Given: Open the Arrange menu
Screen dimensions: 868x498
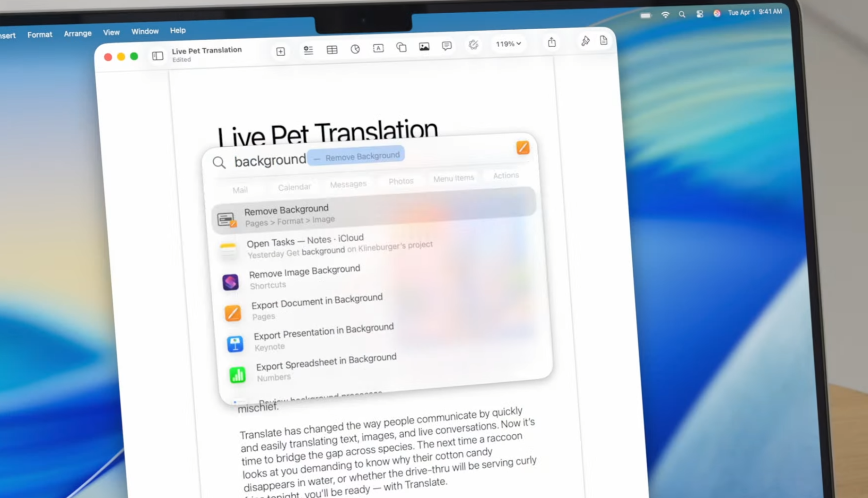Looking at the screenshot, I should 78,34.
